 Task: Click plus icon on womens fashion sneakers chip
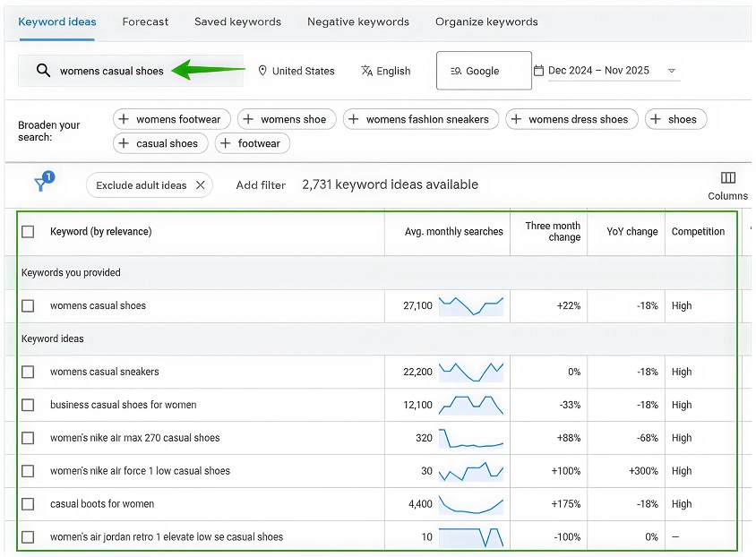(354, 119)
